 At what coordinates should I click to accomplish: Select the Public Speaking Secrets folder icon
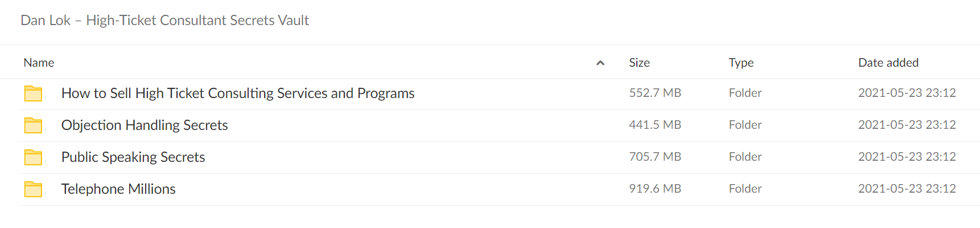33,157
